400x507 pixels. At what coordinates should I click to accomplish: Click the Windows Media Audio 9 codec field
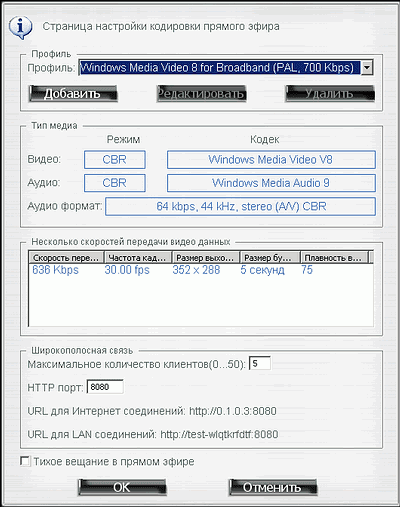click(271, 183)
